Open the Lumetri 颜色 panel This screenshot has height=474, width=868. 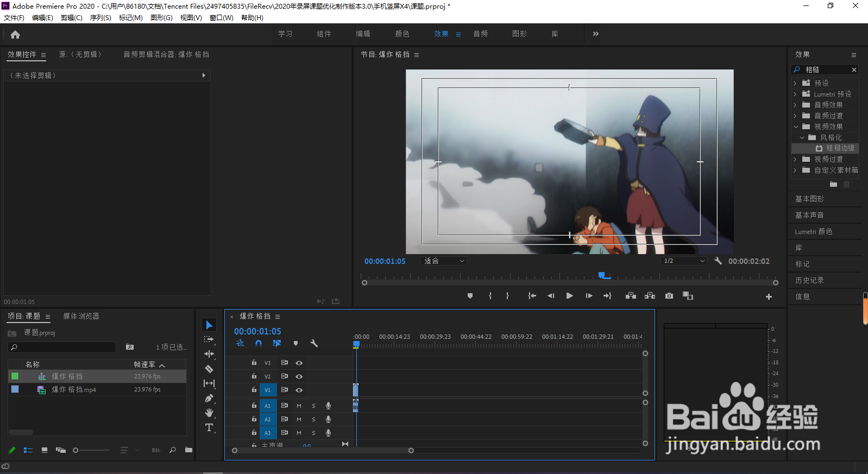(x=814, y=231)
